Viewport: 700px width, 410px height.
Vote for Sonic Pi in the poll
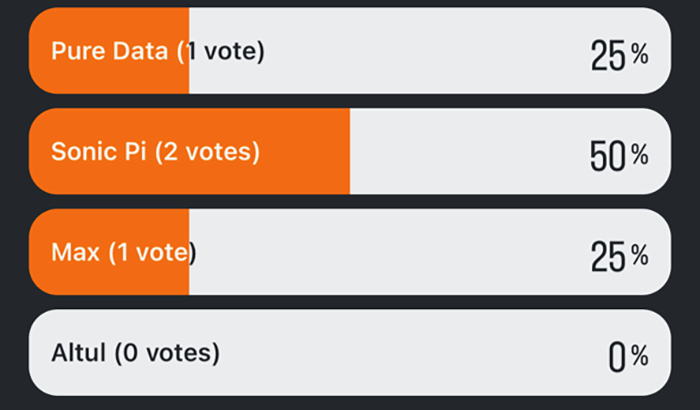350,152
